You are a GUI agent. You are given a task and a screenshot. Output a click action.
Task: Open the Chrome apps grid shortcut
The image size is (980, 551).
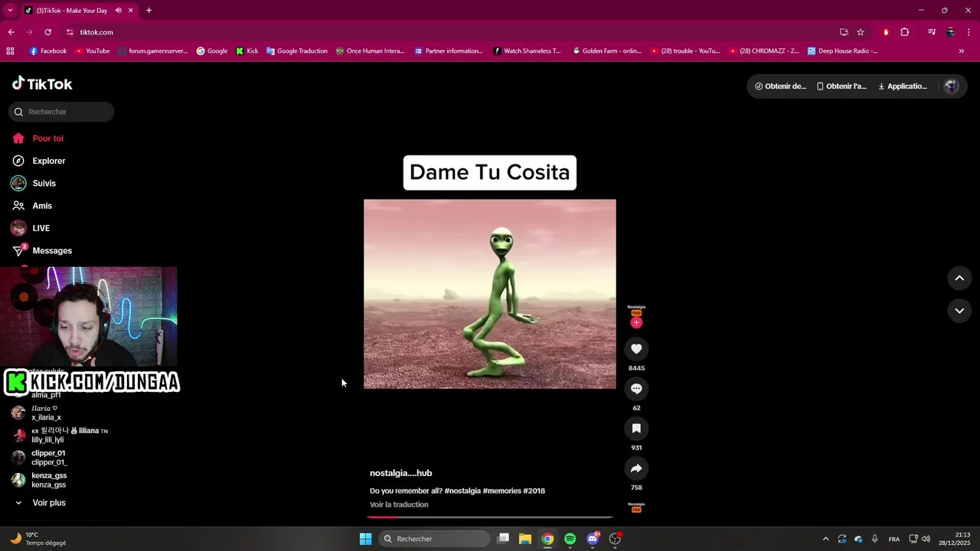[10, 51]
